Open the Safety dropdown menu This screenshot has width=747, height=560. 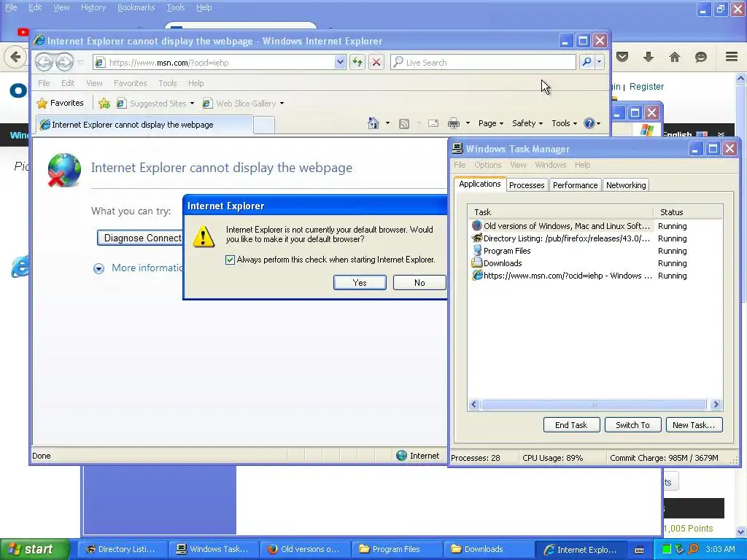tap(527, 123)
